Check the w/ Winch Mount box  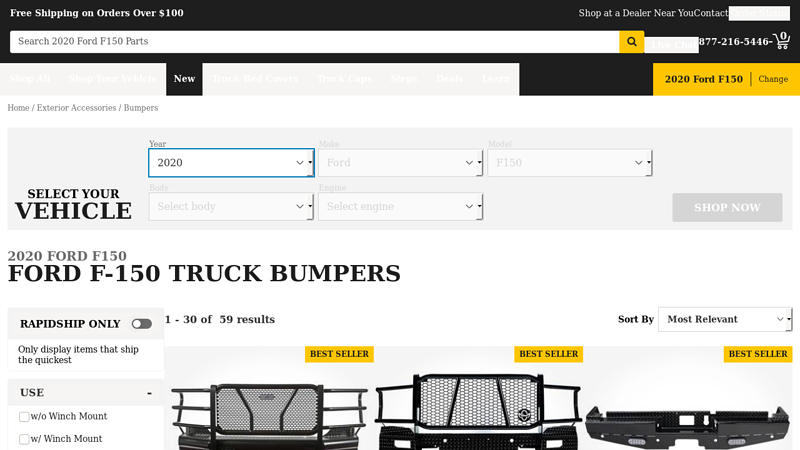pyautogui.click(x=24, y=439)
